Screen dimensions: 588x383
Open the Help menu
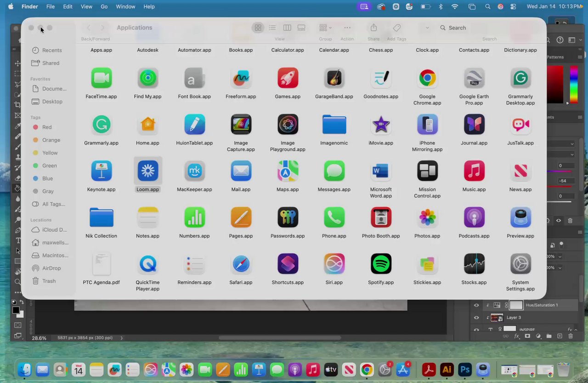149,6
